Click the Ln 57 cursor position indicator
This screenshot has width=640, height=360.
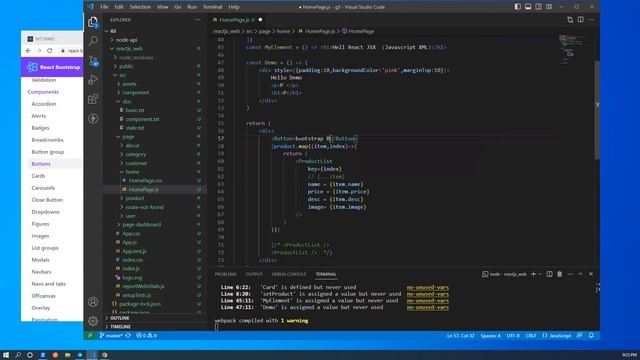click(460, 336)
